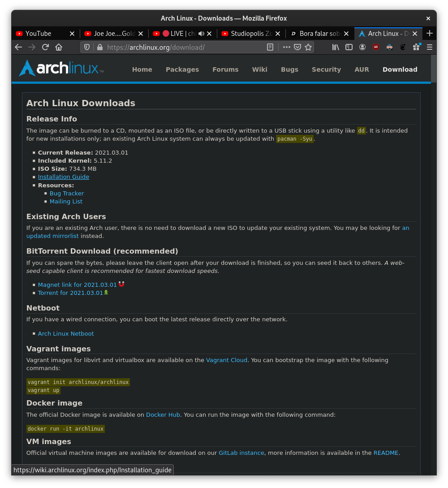Toggle the sidebar view icon
This screenshot has height=488, width=448.
pyautogui.click(x=349, y=48)
